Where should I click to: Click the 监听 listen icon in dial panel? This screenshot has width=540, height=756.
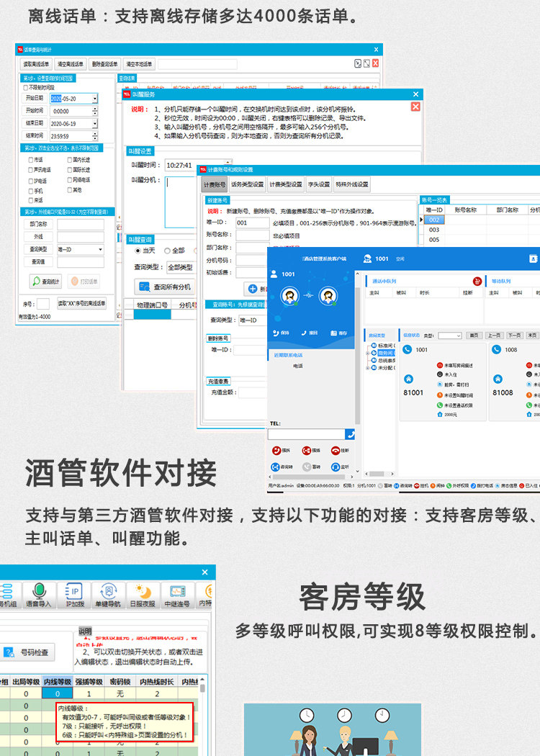(336, 467)
